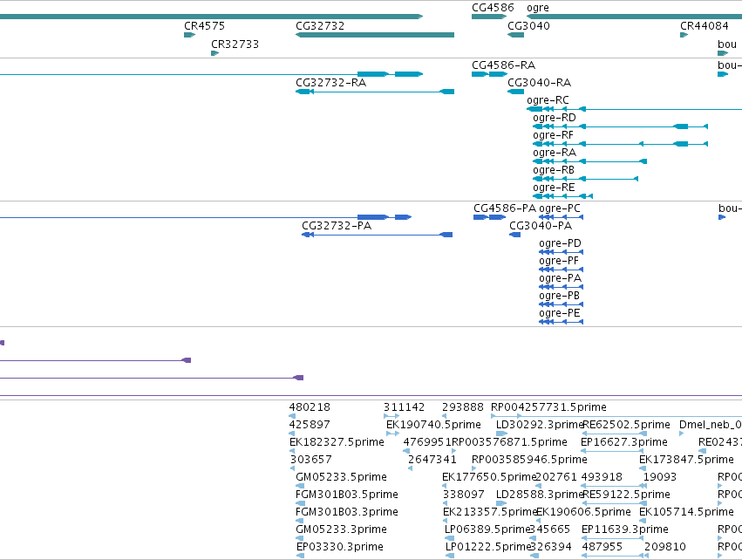Open EST 338097
Viewport: 742px width, 560px height.
[x=463, y=495]
